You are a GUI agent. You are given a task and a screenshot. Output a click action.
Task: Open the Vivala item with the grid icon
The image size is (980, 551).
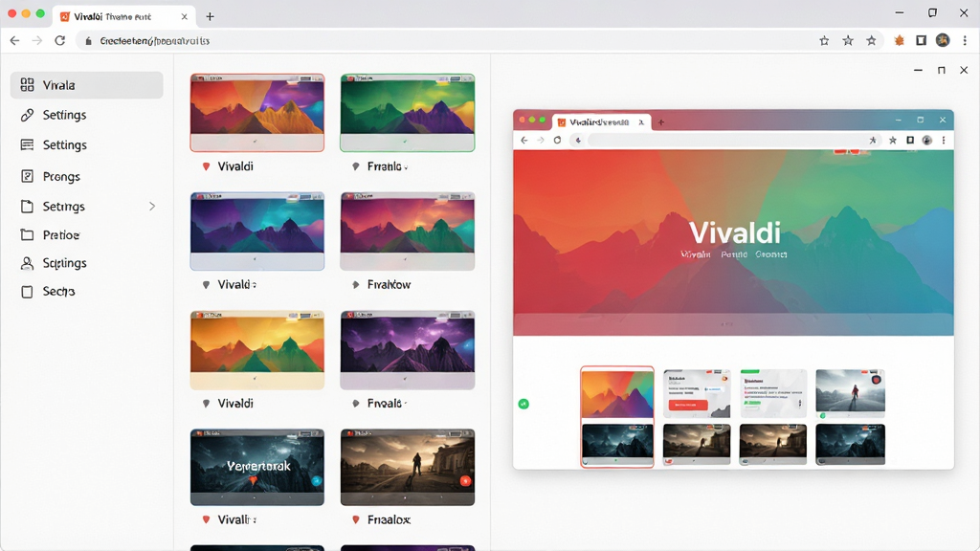pos(87,85)
